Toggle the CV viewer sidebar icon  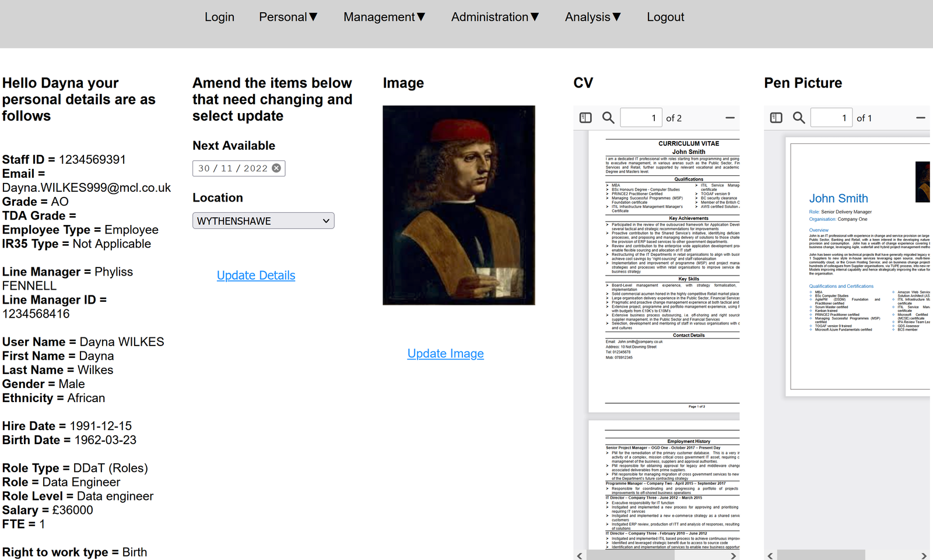[x=585, y=118]
